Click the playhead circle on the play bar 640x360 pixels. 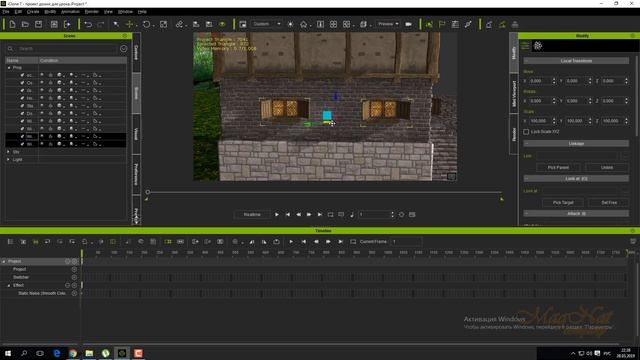pos(148,192)
